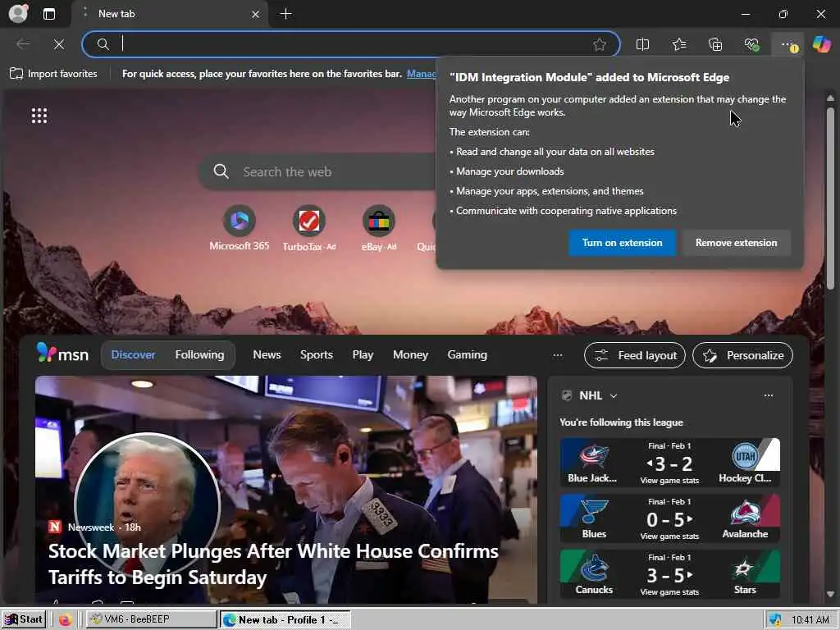840x630 pixels.
Task: Click the address bar search field
Action: pyautogui.click(x=351, y=44)
